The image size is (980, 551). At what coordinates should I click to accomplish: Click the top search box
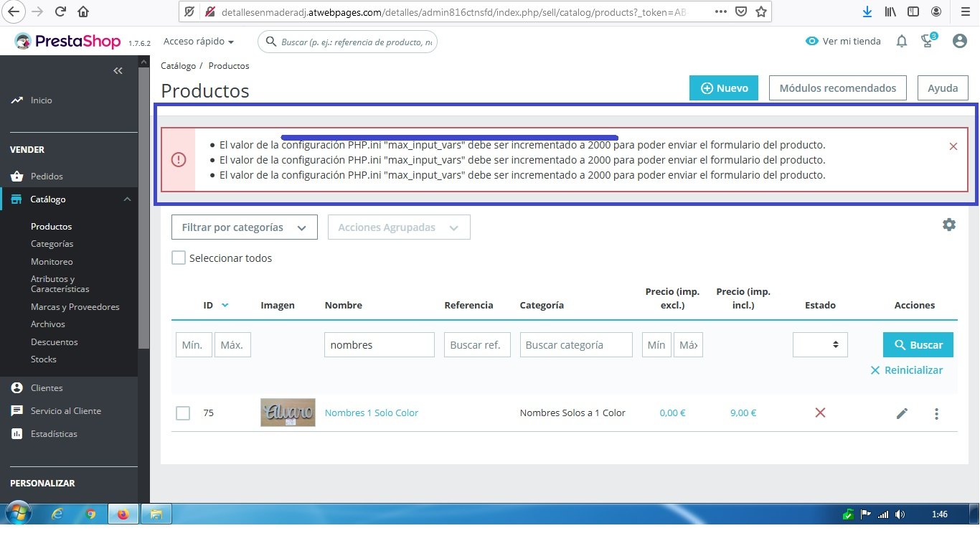pyautogui.click(x=347, y=42)
